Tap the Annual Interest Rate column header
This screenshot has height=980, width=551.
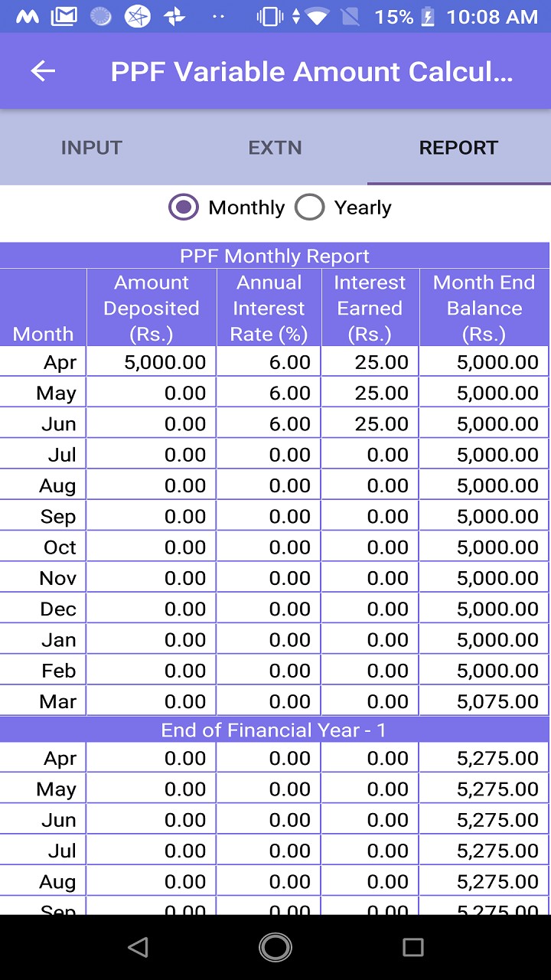point(269,308)
